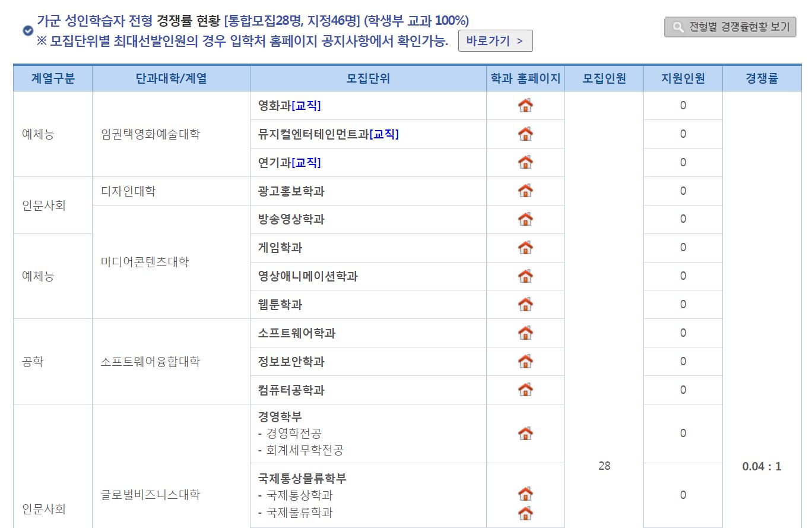
Task: Open the 뮤지컬엔터테인먼트과 homepage icon
Action: pyautogui.click(x=525, y=134)
